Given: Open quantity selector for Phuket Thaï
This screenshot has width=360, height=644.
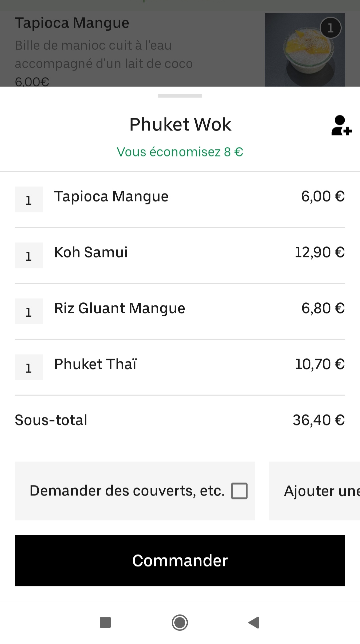Looking at the screenshot, I should [x=29, y=367].
